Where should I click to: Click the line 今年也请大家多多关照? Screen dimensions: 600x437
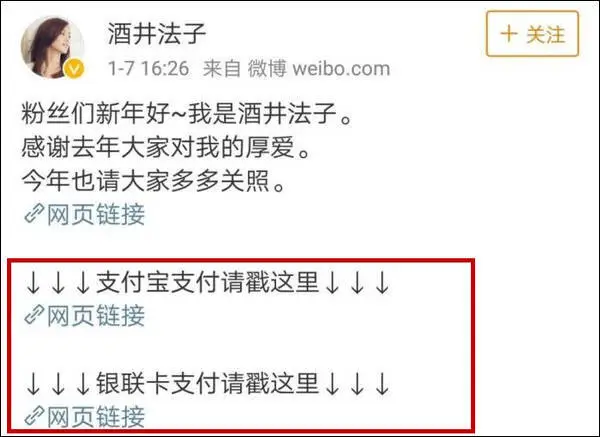(x=153, y=181)
